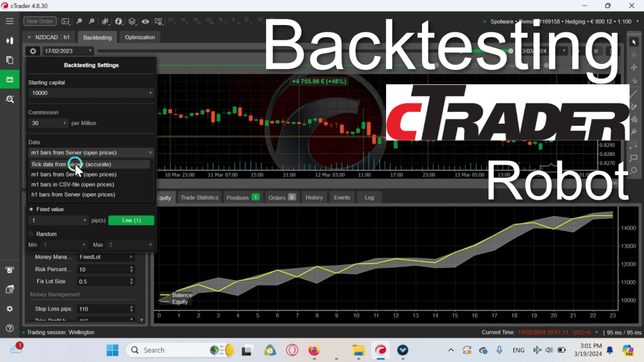Open the hamburger main menu
Image resolution: width=644 pixels, height=362 pixels.
pyautogui.click(x=9, y=21)
